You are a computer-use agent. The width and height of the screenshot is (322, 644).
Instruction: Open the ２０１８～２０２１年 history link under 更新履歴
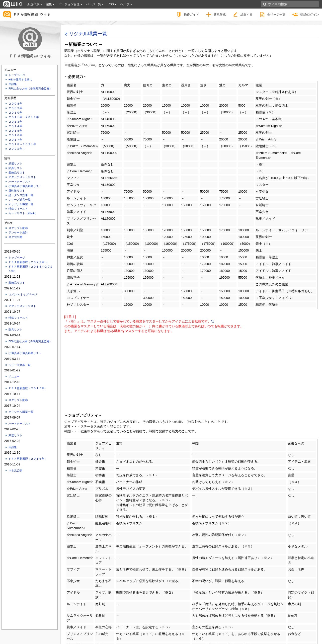point(22,144)
